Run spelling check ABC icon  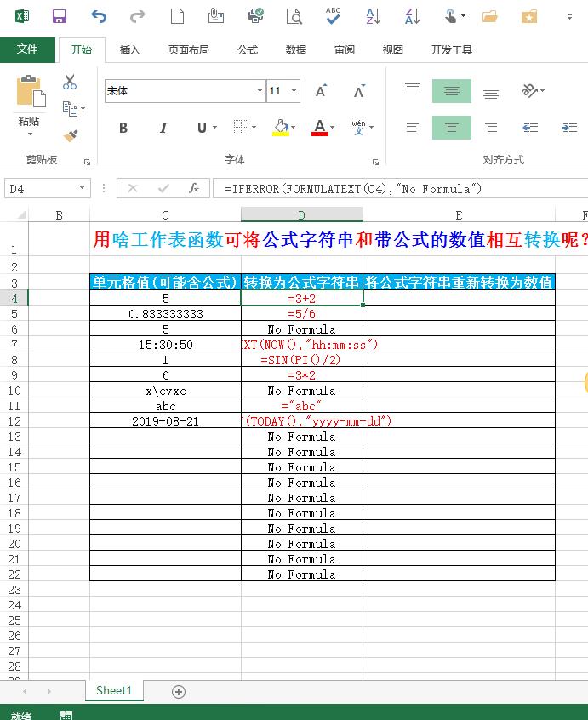point(334,15)
